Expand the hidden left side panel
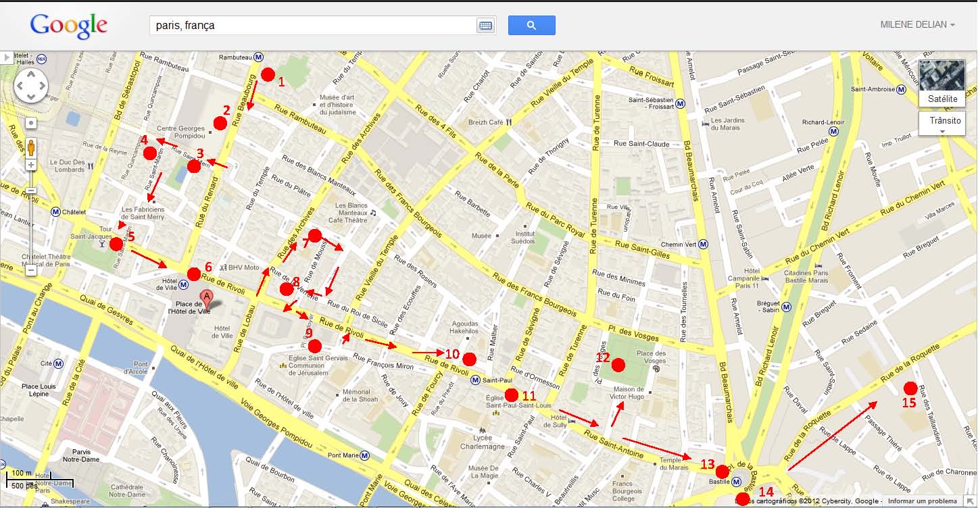980x508 pixels. tap(7, 58)
